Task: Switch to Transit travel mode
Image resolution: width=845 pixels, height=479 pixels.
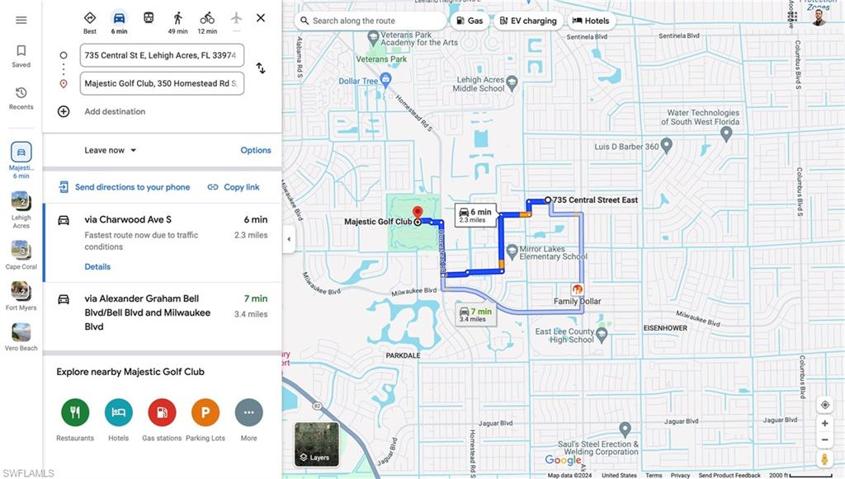Action: 148,18
